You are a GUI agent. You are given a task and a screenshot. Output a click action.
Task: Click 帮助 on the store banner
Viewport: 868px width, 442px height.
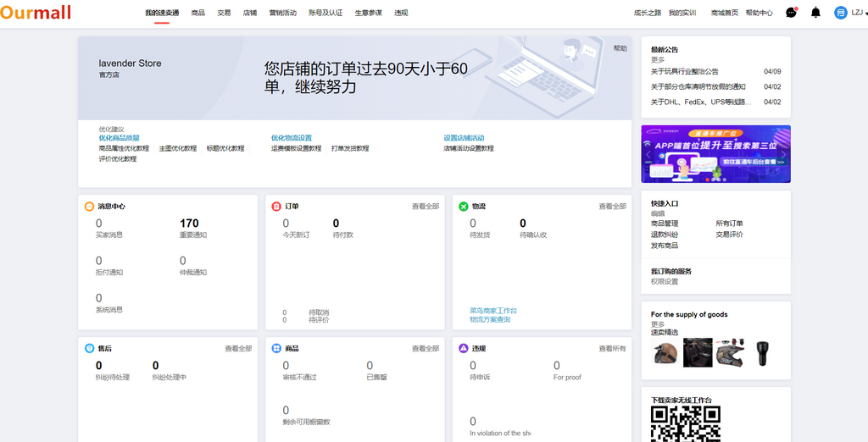620,48
